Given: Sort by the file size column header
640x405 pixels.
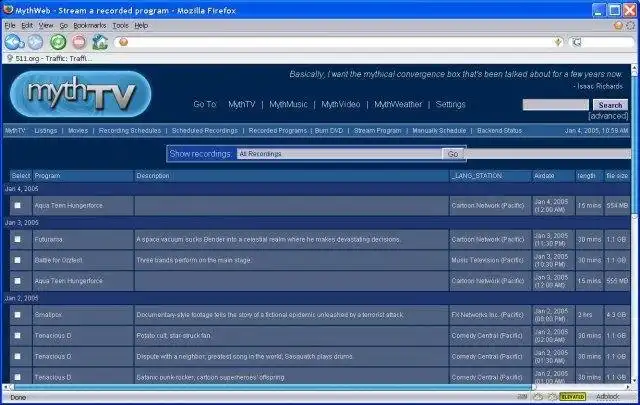Looking at the screenshot, I should tap(617, 176).
